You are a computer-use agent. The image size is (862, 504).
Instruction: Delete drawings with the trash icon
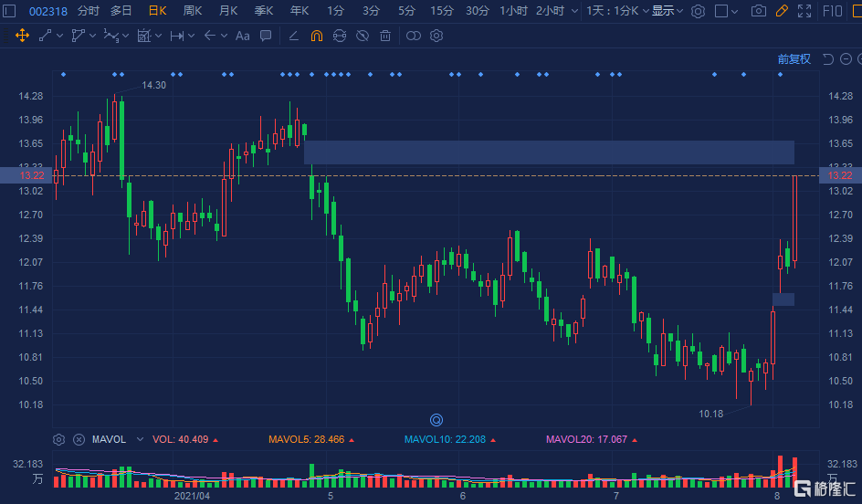(385, 37)
